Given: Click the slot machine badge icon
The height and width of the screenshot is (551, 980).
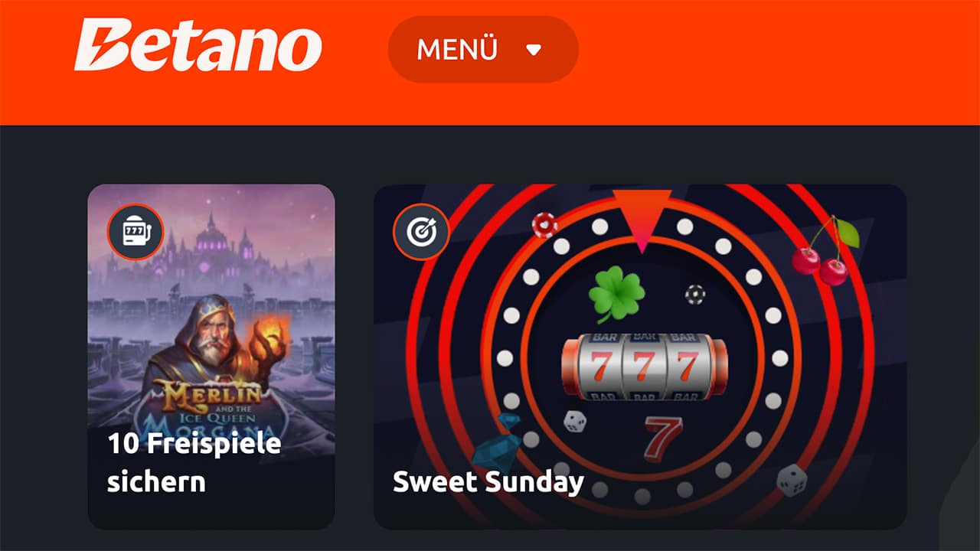Looking at the screenshot, I should pos(136,231).
